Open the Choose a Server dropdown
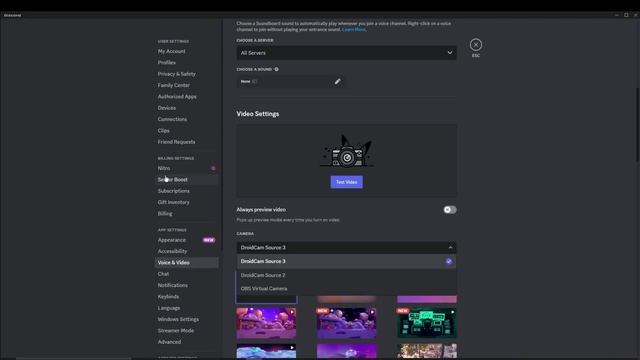640x360 pixels. 347,53
